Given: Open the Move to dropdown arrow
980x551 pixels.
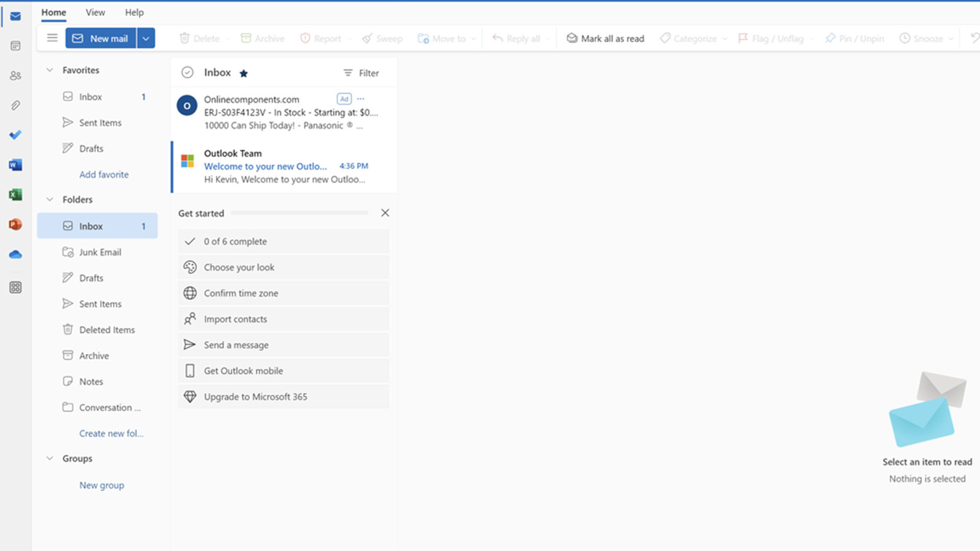Looking at the screenshot, I should [474, 39].
